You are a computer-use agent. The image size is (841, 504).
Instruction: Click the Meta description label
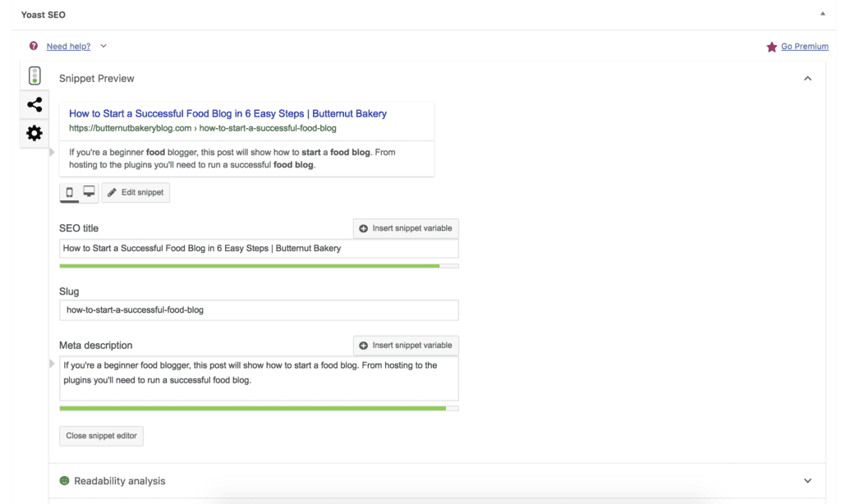click(x=95, y=346)
